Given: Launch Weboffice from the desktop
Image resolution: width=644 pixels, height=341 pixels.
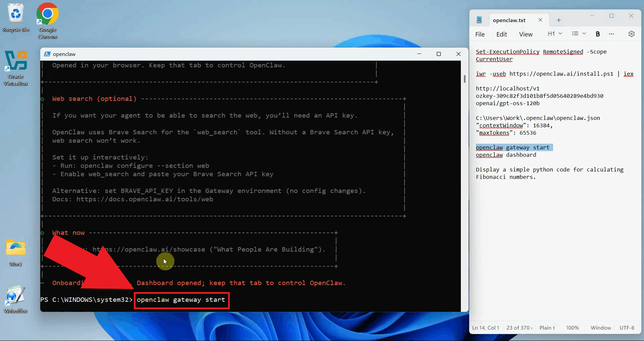Looking at the screenshot, I should pos(15,295).
